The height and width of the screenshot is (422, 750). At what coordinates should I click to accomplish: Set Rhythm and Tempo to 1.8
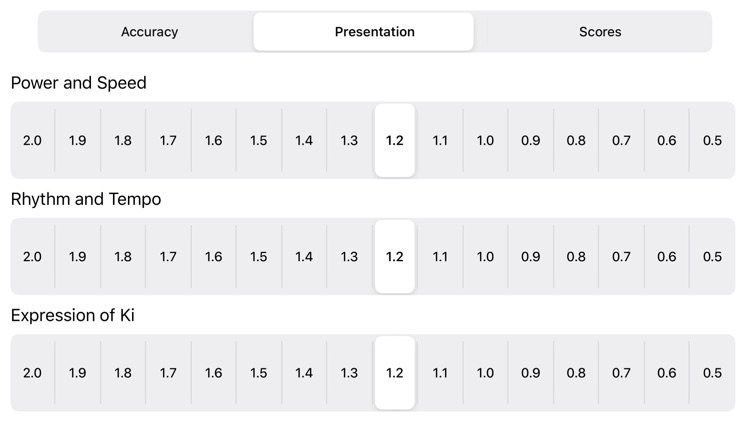(123, 256)
